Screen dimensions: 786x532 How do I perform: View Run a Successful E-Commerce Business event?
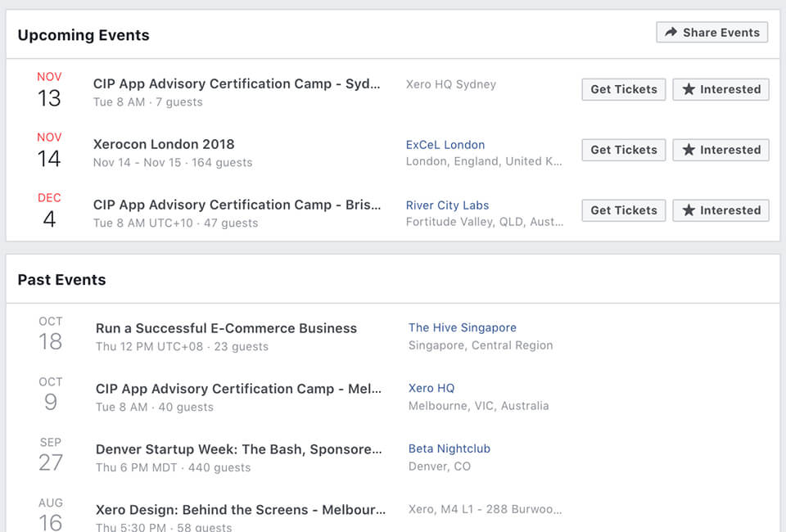pyautogui.click(x=226, y=328)
